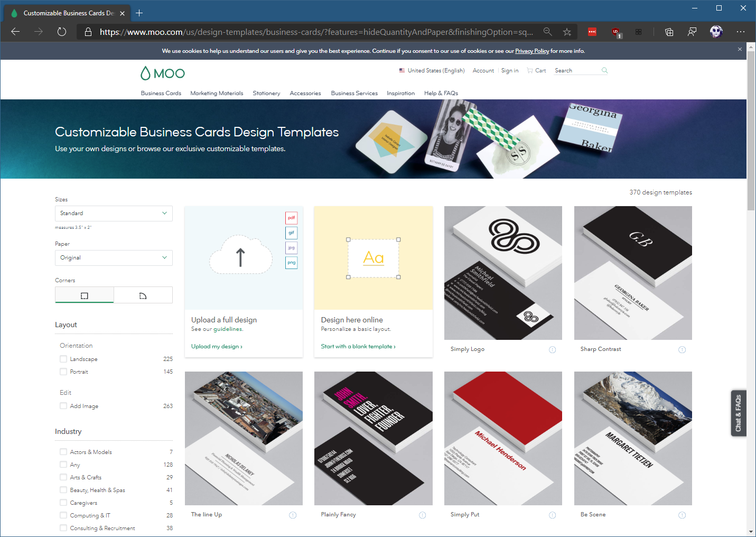Click the png format badge on upload card
Screen dimensions: 756x537
coord(291,262)
